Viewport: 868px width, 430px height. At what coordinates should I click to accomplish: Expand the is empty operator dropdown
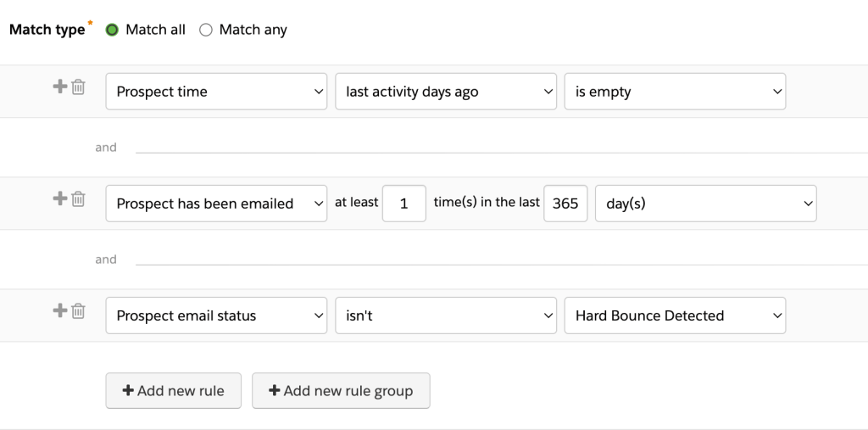click(675, 92)
